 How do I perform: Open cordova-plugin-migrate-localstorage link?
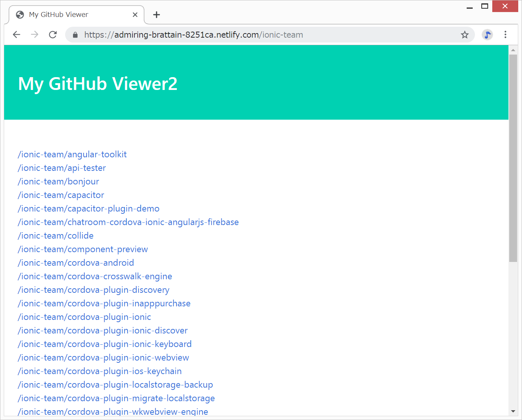[x=116, y=398]
